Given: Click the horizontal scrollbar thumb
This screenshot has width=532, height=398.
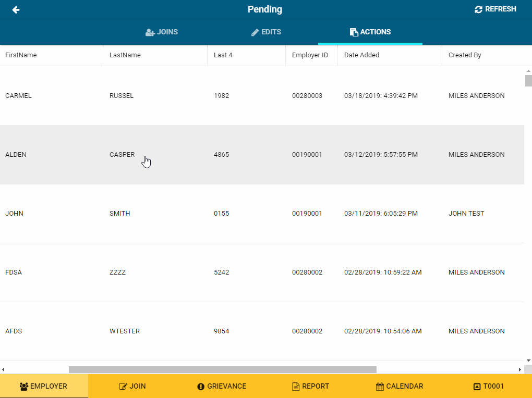Looking at the screenshot, I should click(222, 370).
